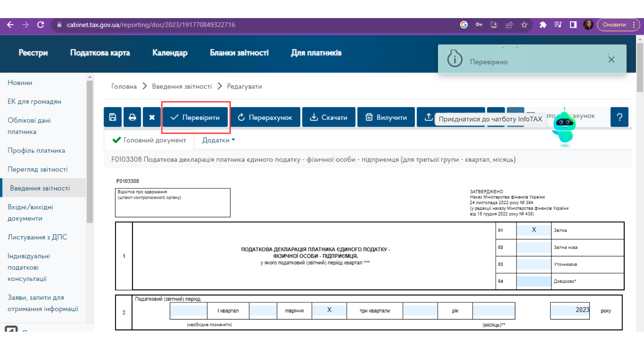
Task: Open browser extensions puzzle icon
Action: pos(543,25)
